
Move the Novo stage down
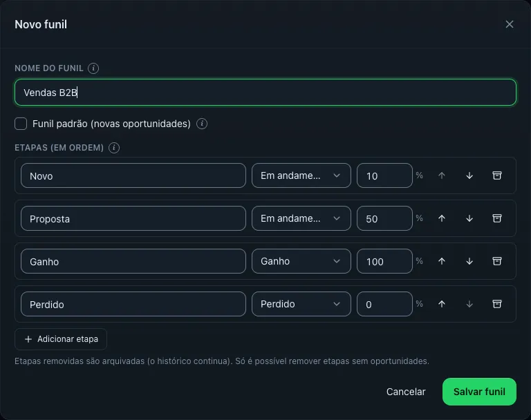click(x=469, y=175)
